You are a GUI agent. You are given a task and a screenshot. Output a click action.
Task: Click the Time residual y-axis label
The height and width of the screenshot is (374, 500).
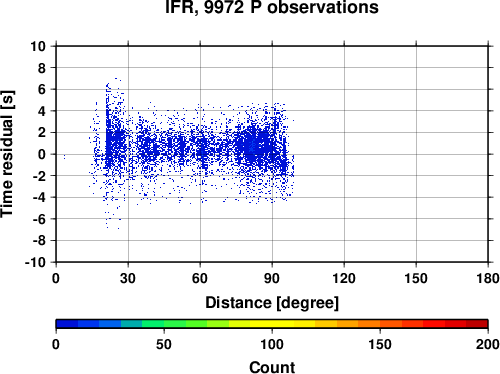coord(7,154)
